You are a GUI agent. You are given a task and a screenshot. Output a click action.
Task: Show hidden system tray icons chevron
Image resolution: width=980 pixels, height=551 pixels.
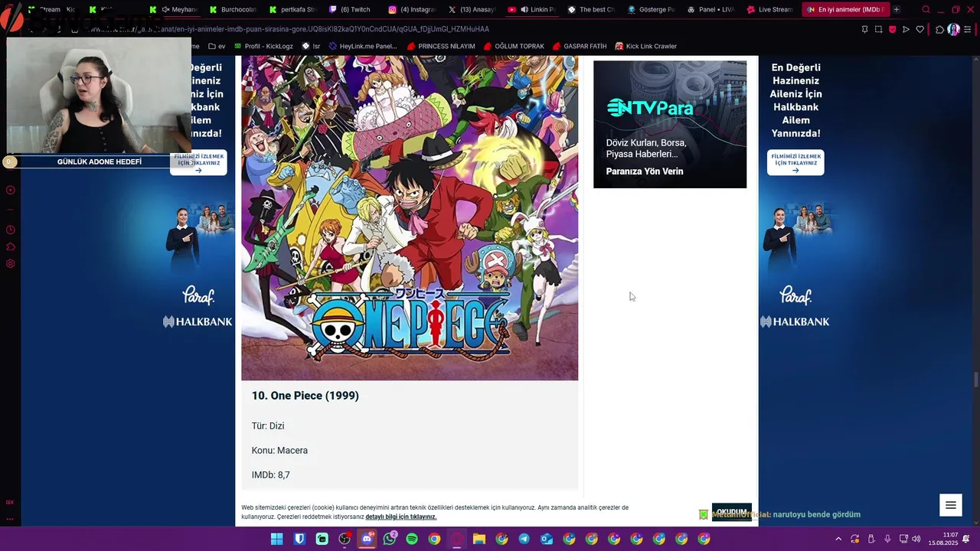click(838, 539)
